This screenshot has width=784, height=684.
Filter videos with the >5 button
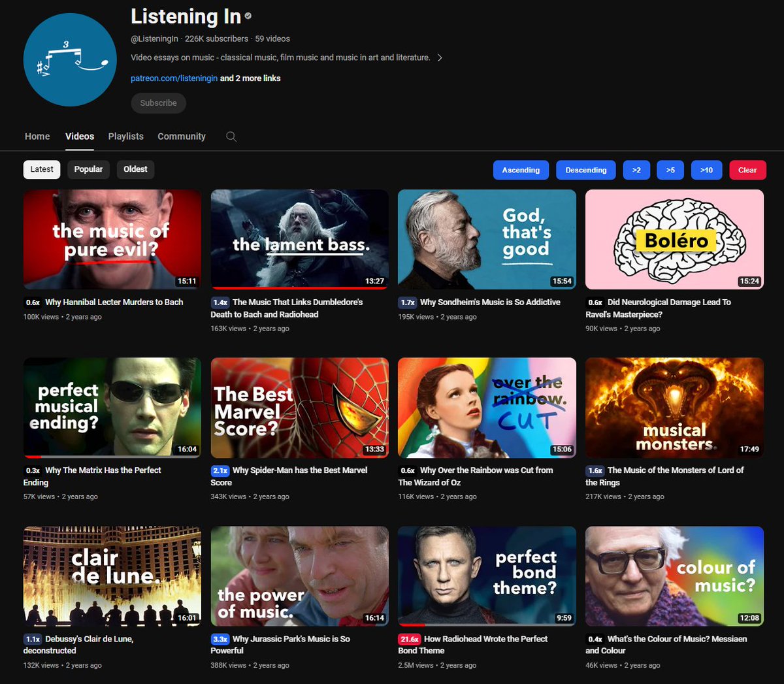670,170
